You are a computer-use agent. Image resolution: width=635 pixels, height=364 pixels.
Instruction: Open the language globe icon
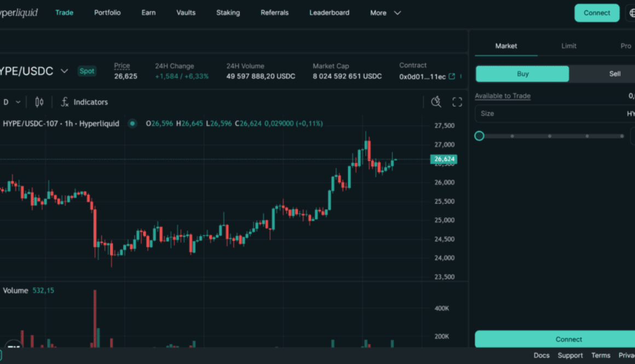(x=631, y=13)
